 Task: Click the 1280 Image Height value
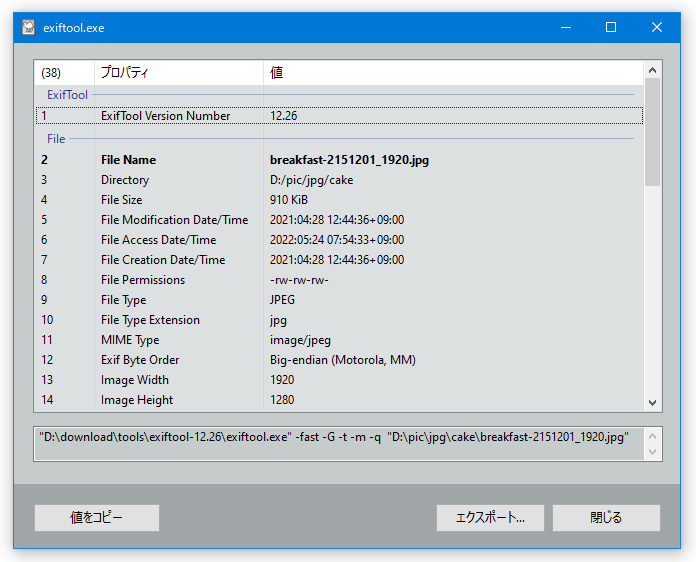pyautogui.click(x=282, y=400)
